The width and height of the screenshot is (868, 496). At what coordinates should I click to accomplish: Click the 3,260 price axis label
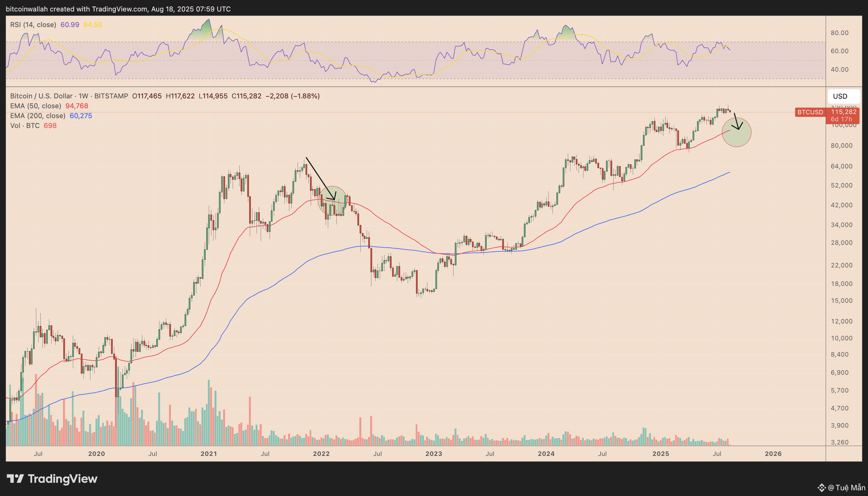point(840,443)
